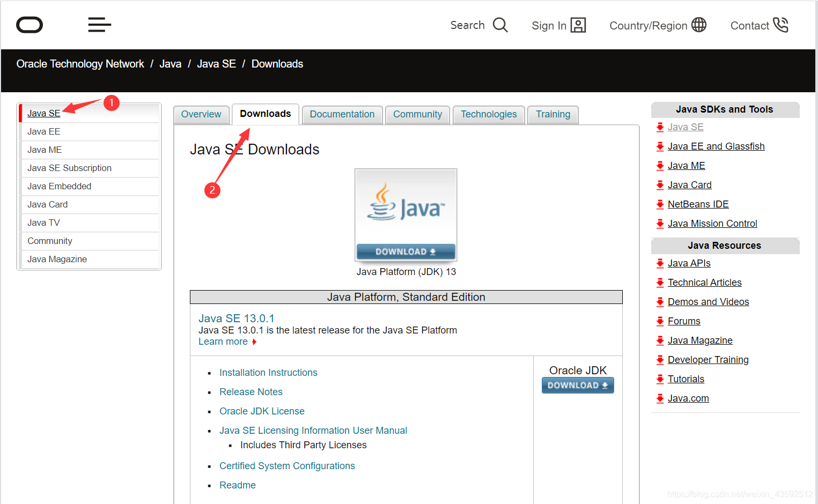Screen dimensions: 818x504
Task: Switch to the Overview tab
Action: point(201,114)
